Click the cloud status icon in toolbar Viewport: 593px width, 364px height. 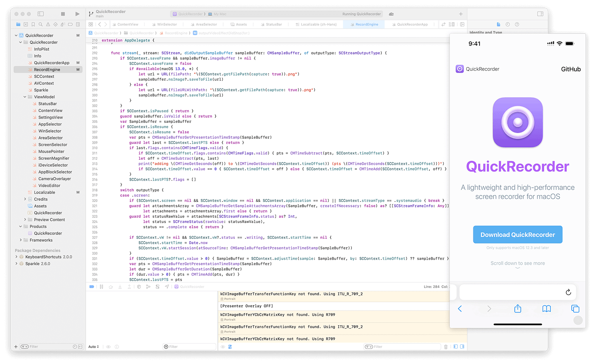pos(391,14)
